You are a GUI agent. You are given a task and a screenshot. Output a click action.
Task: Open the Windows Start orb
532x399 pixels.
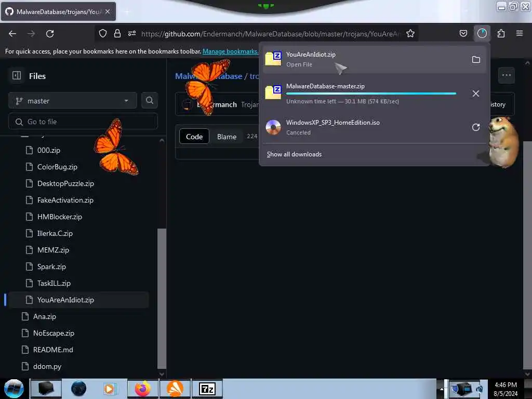[14, 389]
